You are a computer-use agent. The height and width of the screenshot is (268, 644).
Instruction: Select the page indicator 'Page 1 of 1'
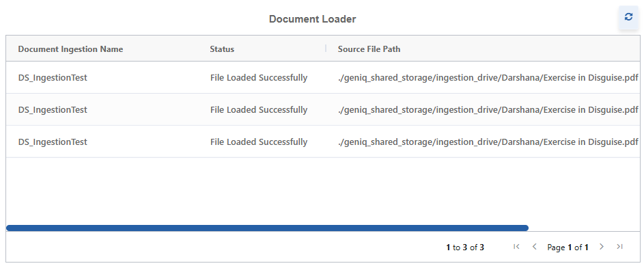[x=568, y=247]
